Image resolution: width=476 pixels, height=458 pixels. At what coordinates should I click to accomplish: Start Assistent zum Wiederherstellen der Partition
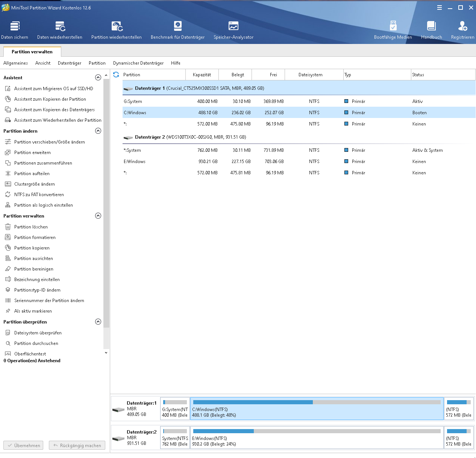(x=58, y=120)
